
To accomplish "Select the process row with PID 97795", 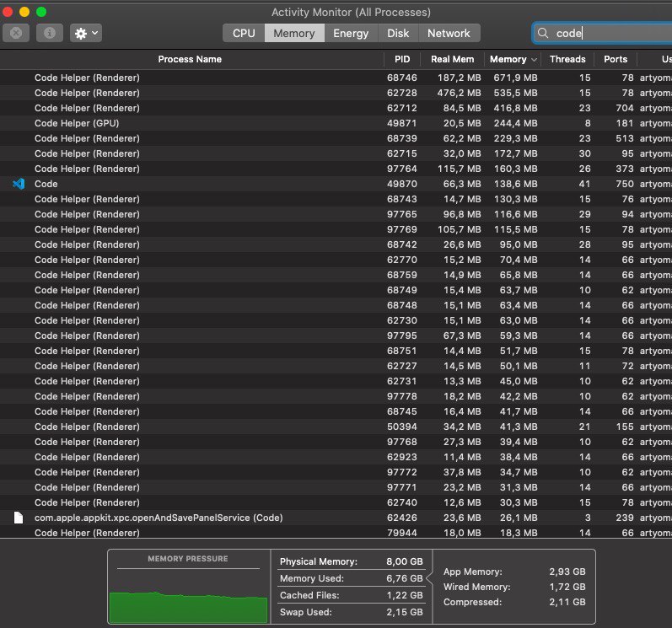I will point(336,335).
